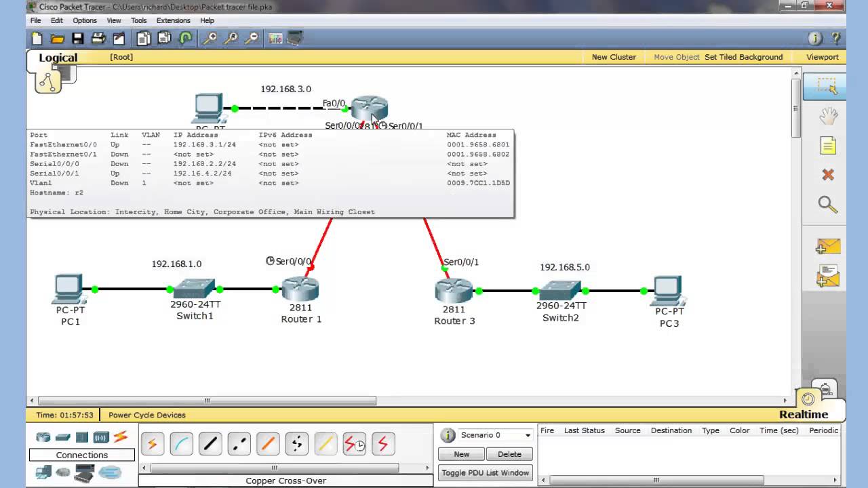Click the Zoom In magnifier icon
The height and width of the screenshot is (488, 868).
click(210, 39)
